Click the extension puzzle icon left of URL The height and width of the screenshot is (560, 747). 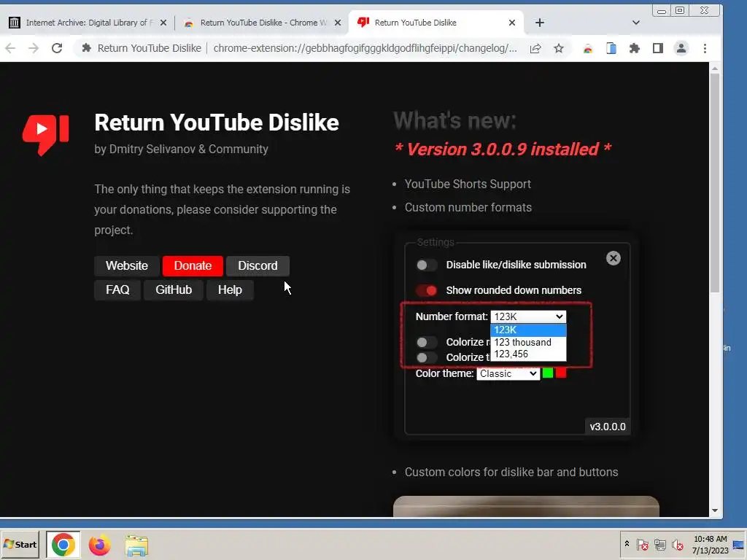tap(86, 48)
